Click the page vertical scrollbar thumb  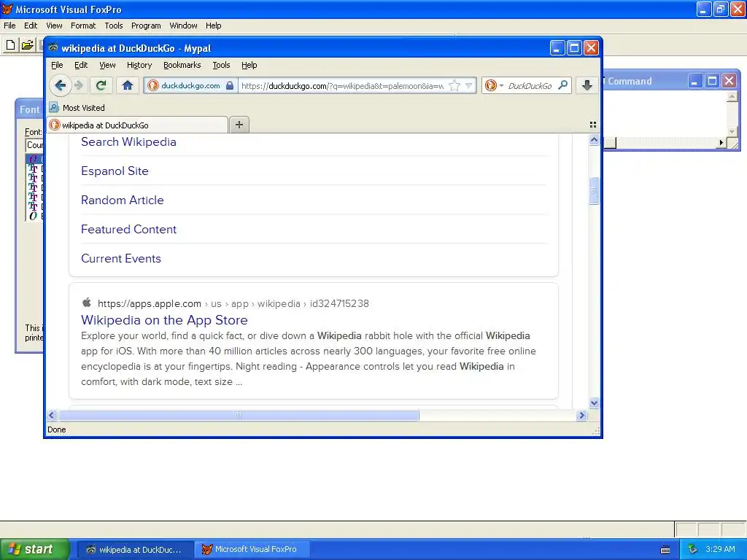[594, 190]
